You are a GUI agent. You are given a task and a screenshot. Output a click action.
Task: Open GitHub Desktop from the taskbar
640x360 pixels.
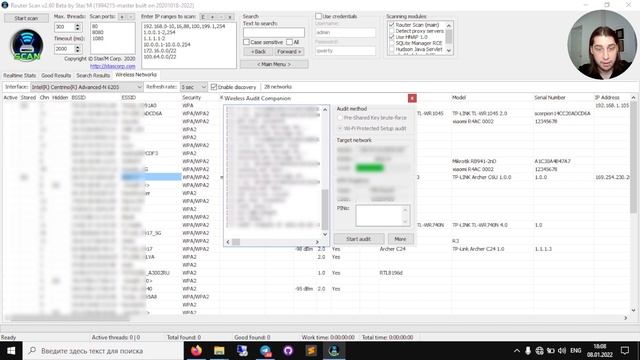point(288,351)
